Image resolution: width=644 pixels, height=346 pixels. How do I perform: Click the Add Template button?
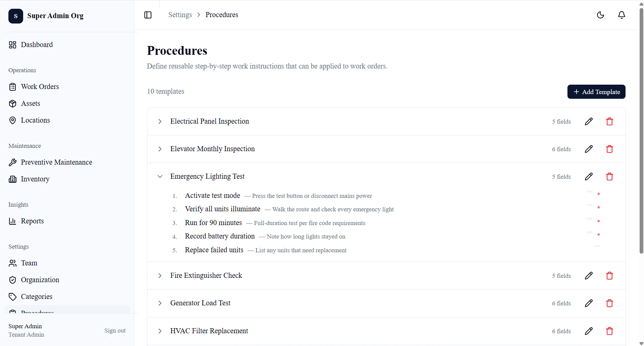pos(596,91)
